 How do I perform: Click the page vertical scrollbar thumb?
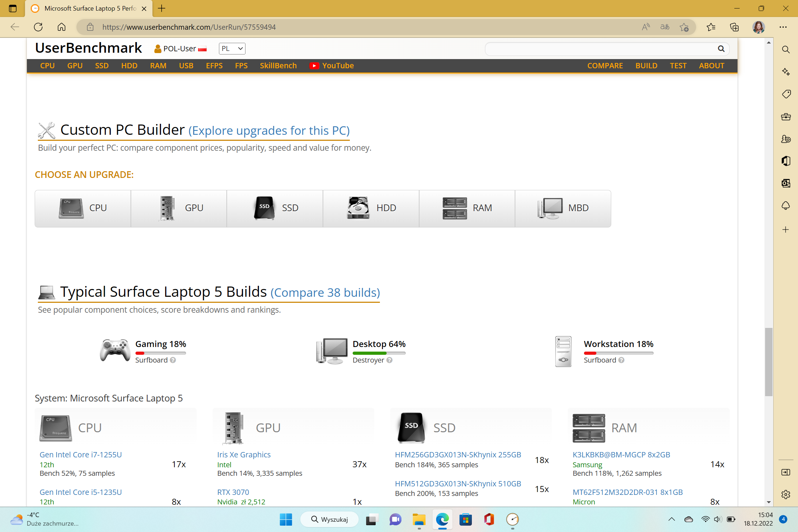[769, 362]
